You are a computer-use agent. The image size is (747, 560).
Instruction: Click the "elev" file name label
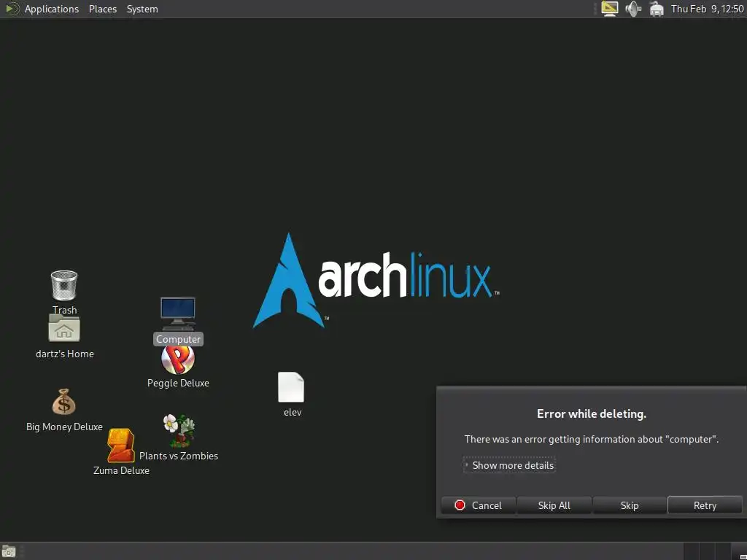293,413
